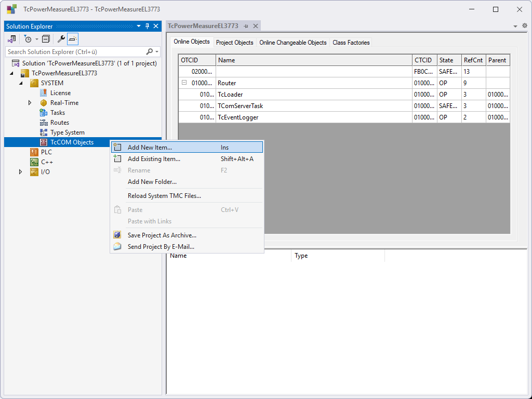Pin the Solution Explorer panel
Viewport: 532px width, 399px height.
click(147, 26)
